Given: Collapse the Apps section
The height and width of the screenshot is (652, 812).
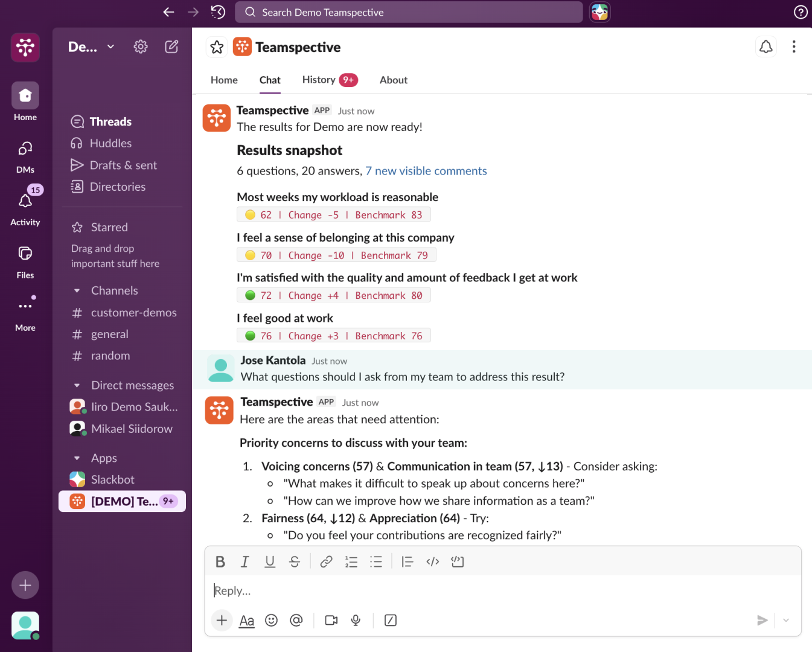Looking at the screenshot, I should pos(77,458).
